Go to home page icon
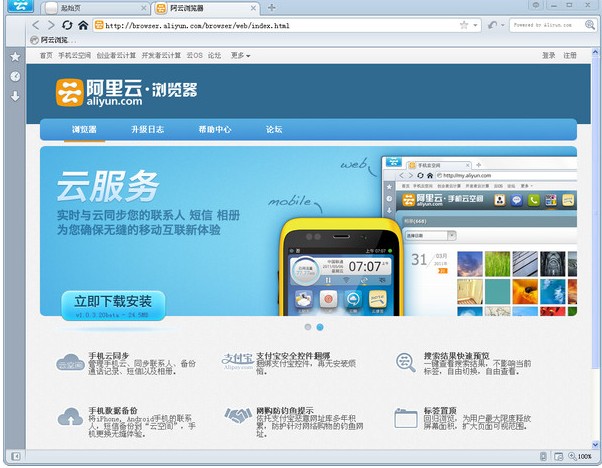Screen dimensions: 602x468 83,25
